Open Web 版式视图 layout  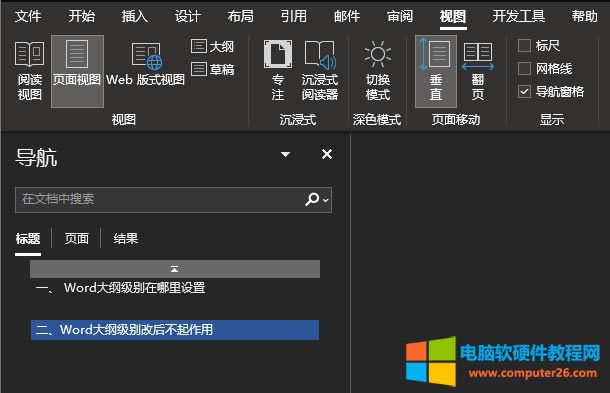(145, 65)
